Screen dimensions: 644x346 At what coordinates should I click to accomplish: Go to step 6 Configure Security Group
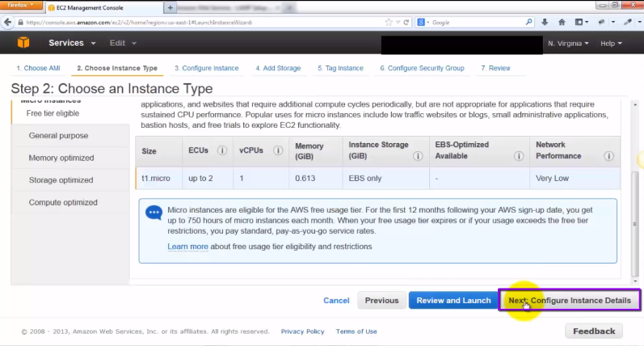point(422,68)
